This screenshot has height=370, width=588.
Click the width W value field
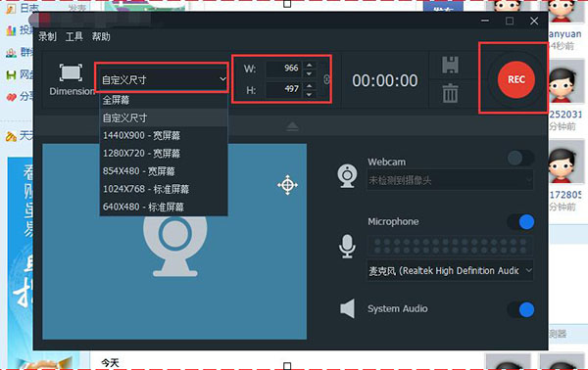[283, 69]
